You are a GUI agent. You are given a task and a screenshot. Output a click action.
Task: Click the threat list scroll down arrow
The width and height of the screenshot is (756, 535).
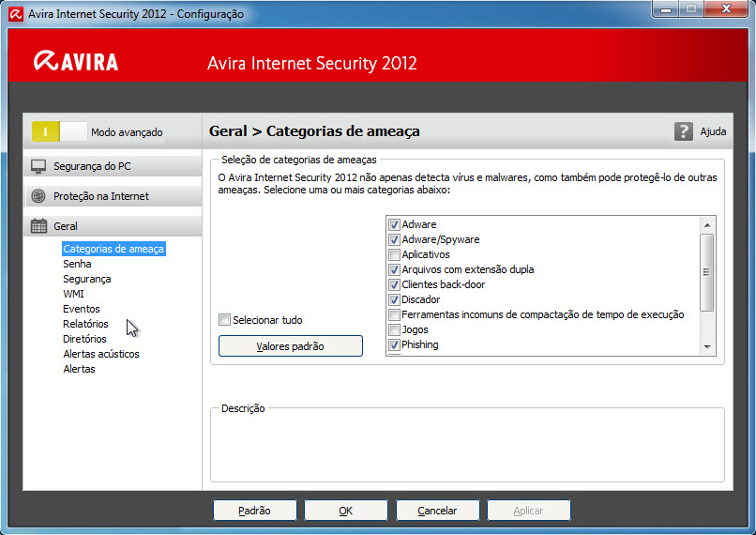pyautogui.click(x=707, y=347)
